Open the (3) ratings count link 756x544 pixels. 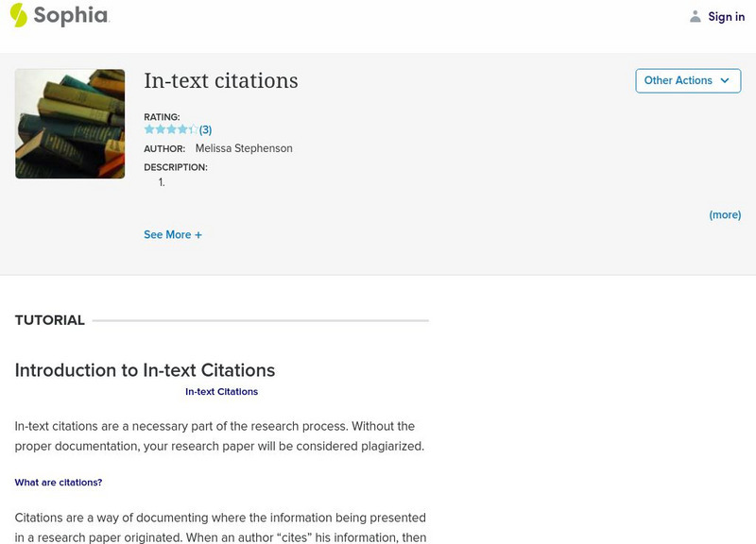coord(205,129)
